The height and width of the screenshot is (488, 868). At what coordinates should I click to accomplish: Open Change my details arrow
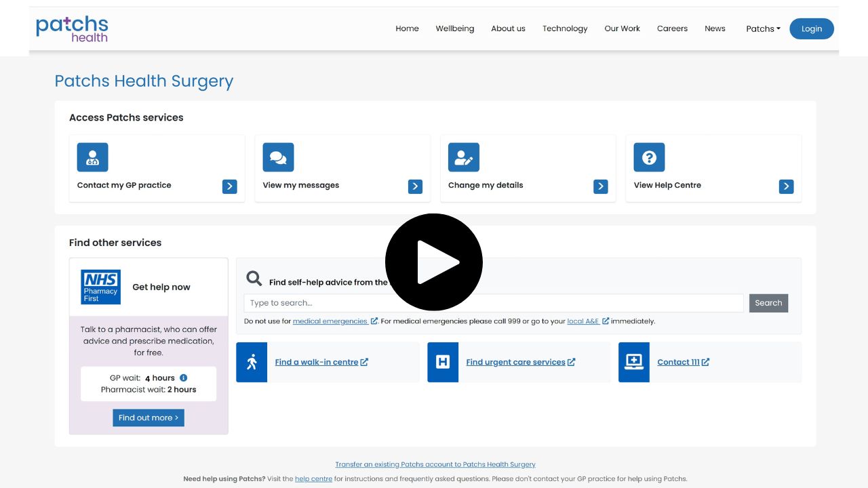point(601,186)
